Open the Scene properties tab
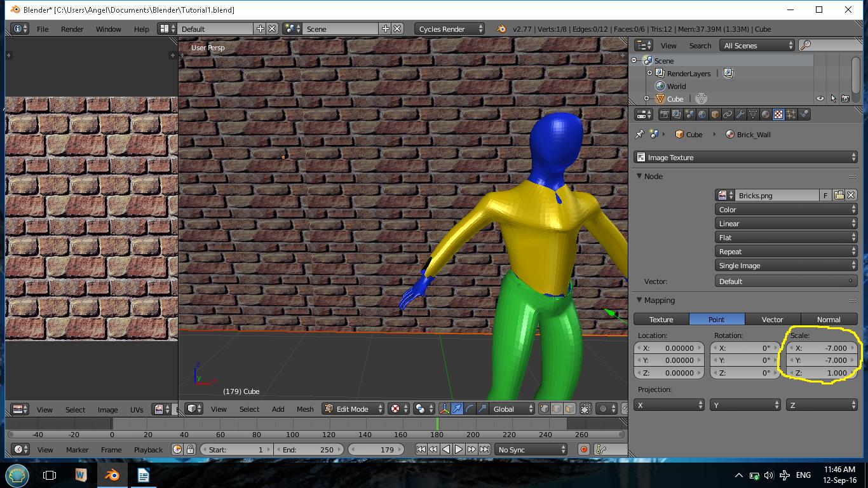The image size is (868, 488). click(x=689, y=114)
